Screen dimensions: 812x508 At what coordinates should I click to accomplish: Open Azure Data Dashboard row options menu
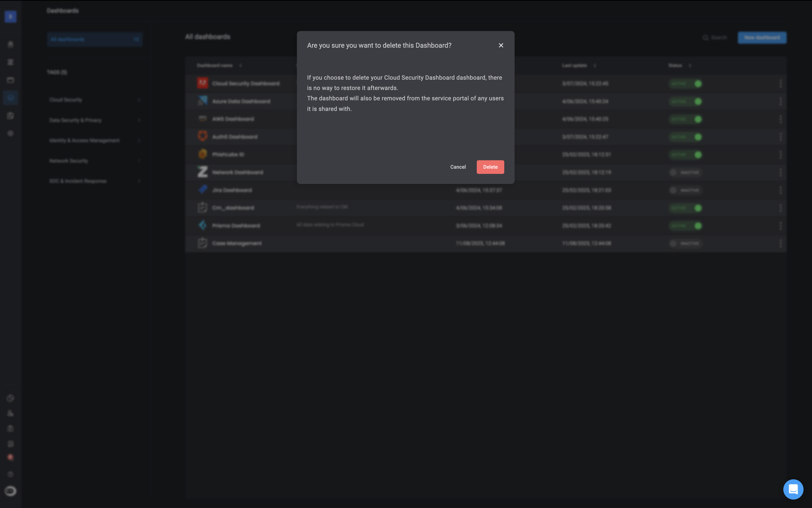(x=780, y=102)
